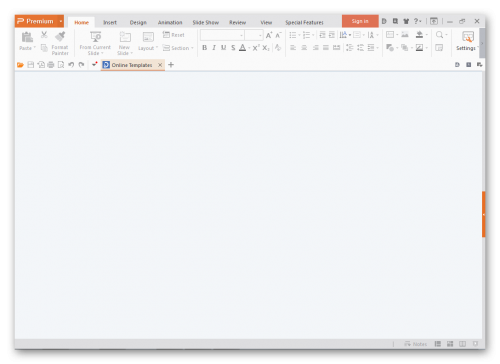
Task: Click the Increase Indent icon
Action: [x=332, y=35]
